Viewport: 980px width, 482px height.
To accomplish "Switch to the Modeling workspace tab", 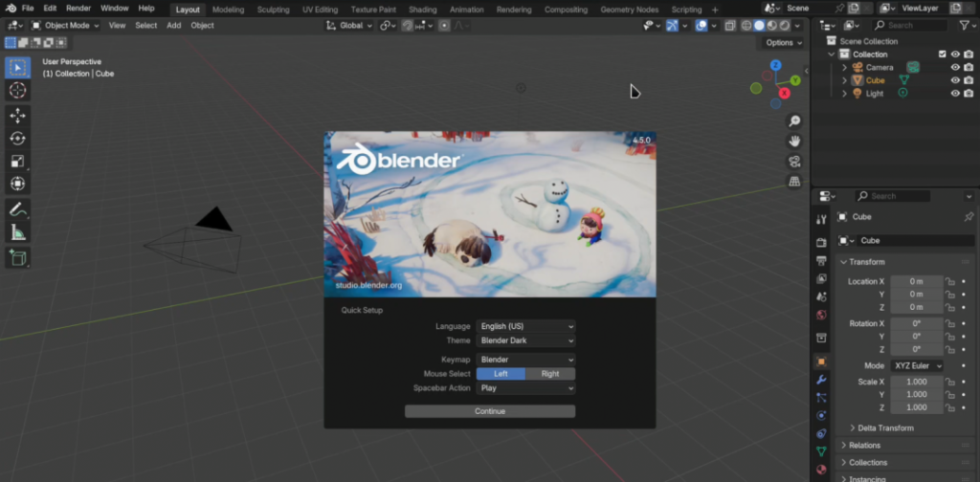I will [228, 10].
